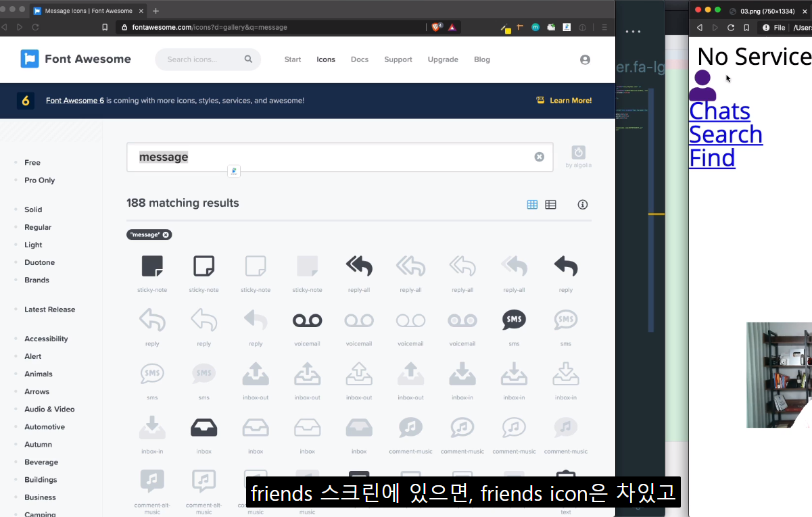
Task: Open the Docs nav item
Action: (x=360, y=59)
